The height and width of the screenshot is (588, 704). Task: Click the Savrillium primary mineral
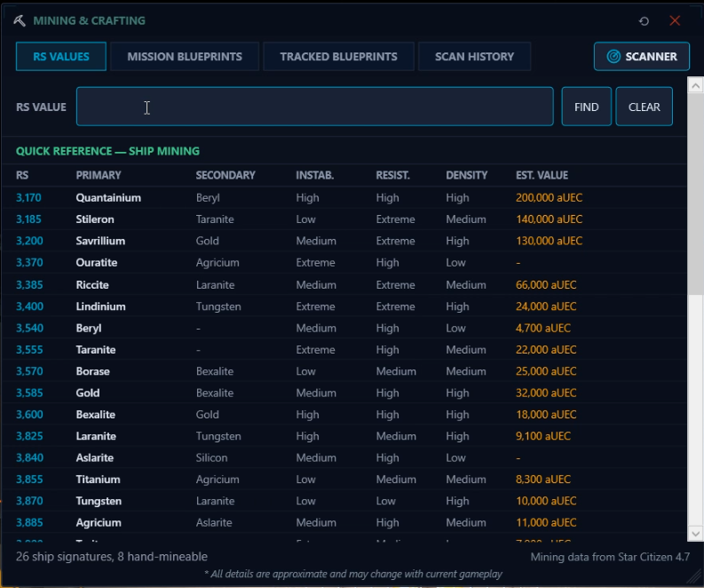(x=100, y=241)
